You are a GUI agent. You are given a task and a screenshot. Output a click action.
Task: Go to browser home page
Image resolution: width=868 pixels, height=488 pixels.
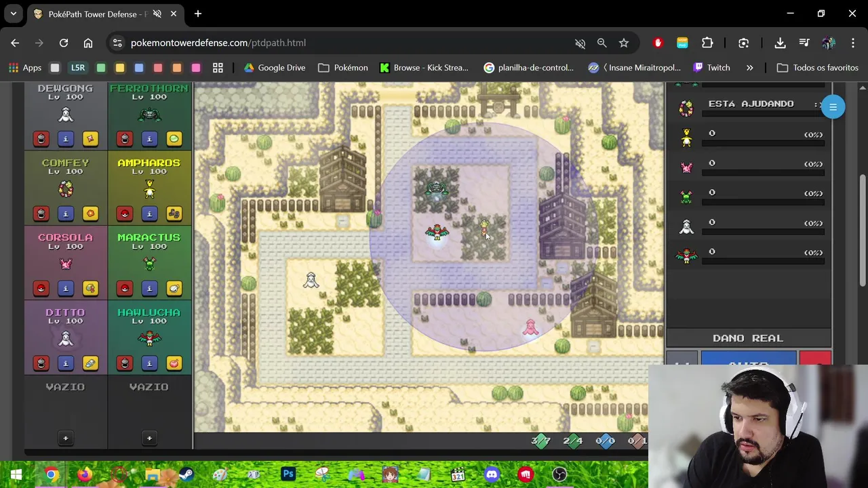coord(88,43)
